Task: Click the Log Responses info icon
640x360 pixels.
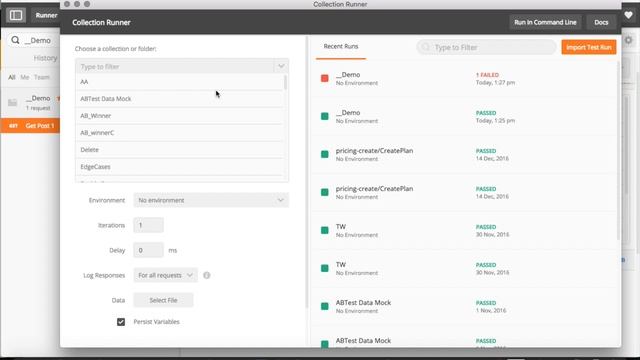Action: (x=207, y=276)
